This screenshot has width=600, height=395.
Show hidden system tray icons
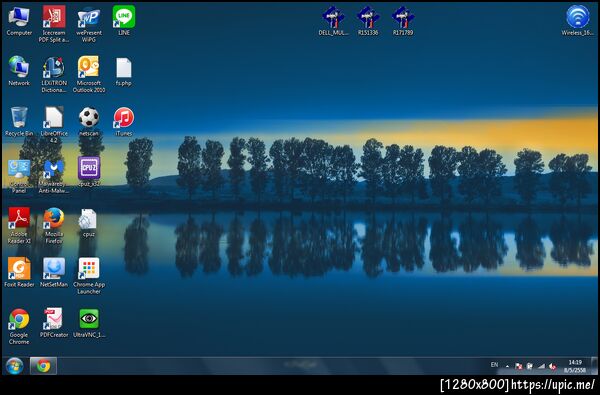tap(507, 366)
